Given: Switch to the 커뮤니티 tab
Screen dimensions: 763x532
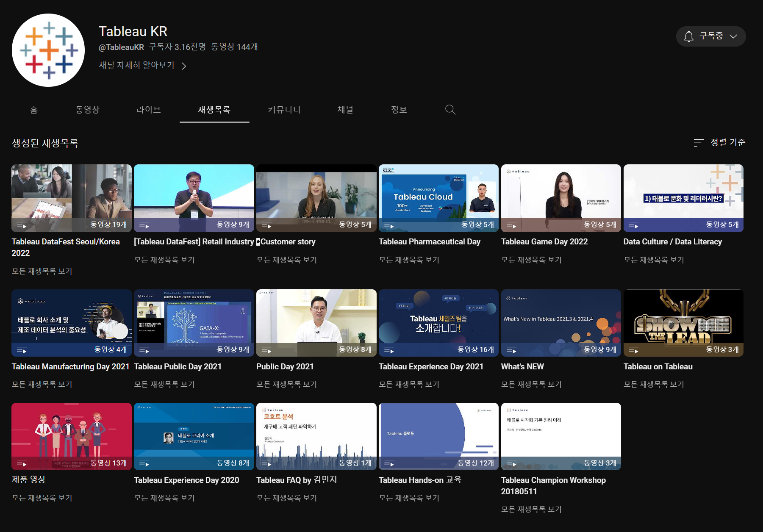Looking at the screenshot, I should [284, 110].
